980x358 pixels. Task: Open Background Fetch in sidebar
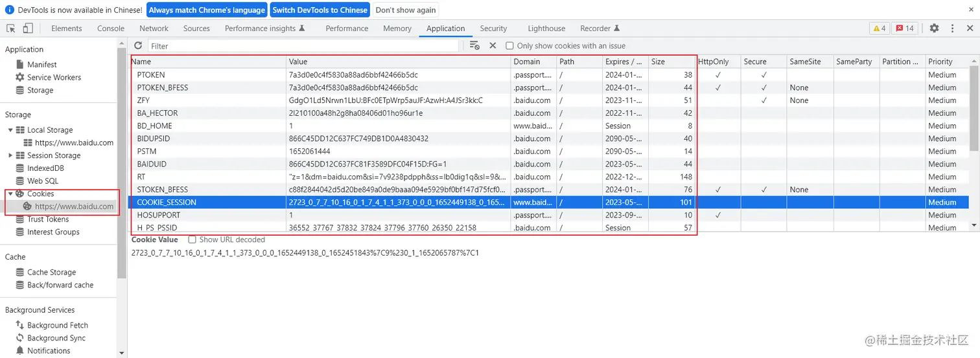[57, 326]
